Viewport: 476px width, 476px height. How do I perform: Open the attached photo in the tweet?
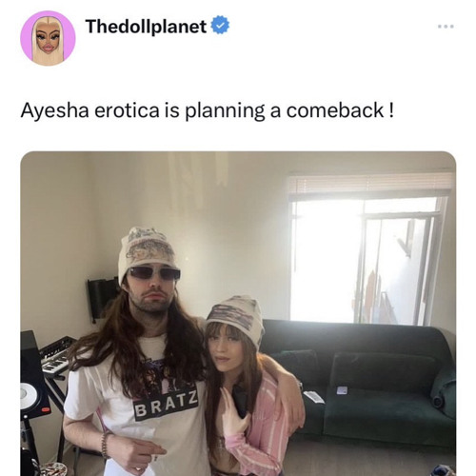pyautogui.click(x=238, y=313)
